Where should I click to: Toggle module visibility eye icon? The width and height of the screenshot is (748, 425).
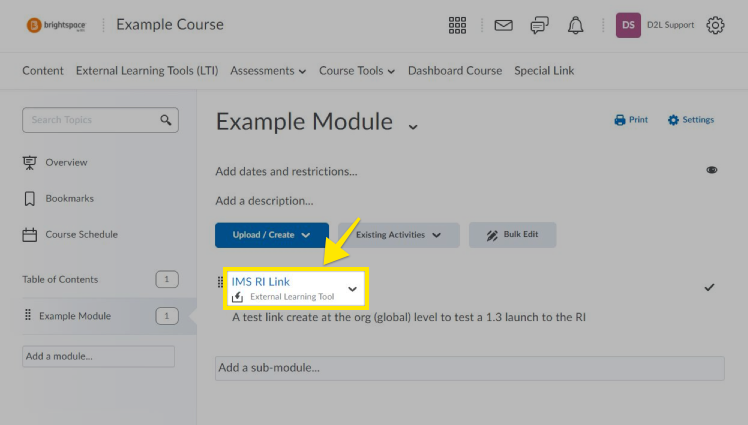712,170
